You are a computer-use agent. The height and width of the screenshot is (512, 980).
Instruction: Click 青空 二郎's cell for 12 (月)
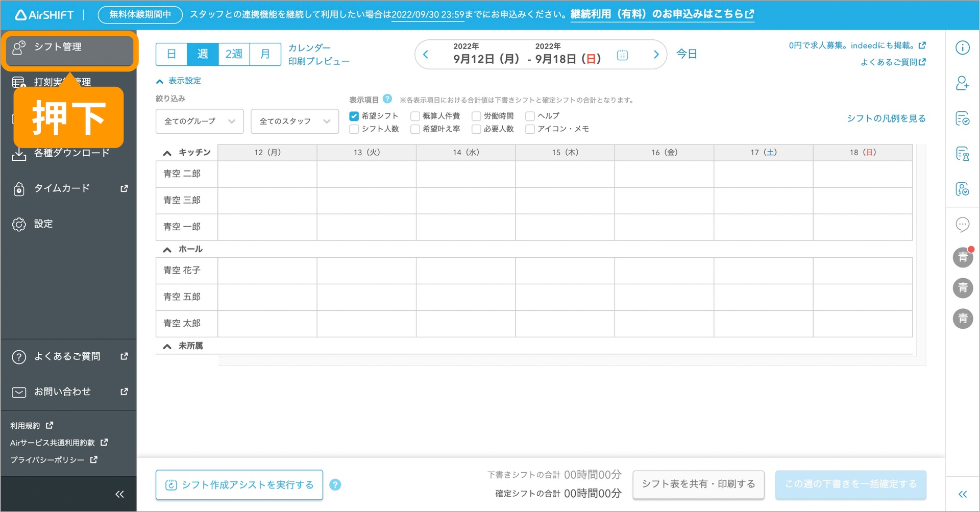pos(267,174)
